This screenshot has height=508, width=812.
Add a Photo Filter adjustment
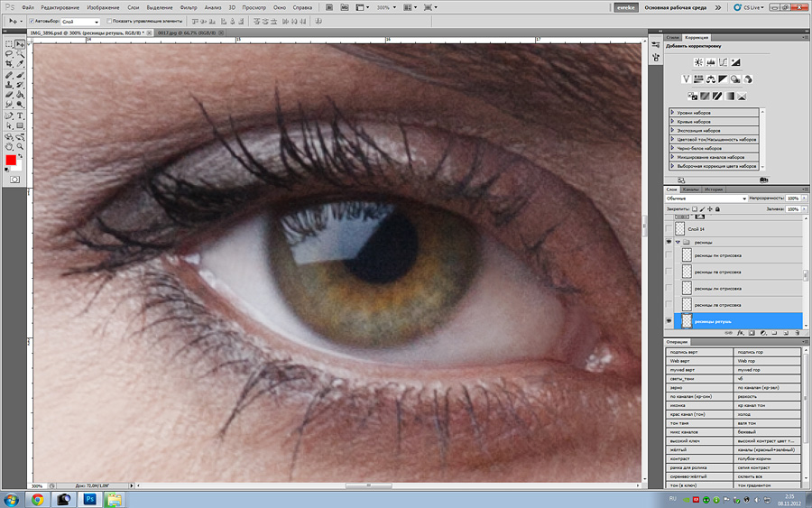point(735,79)
